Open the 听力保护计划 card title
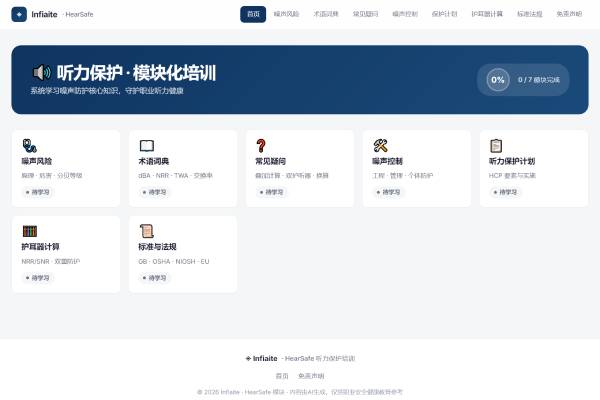 coord(512,161)
